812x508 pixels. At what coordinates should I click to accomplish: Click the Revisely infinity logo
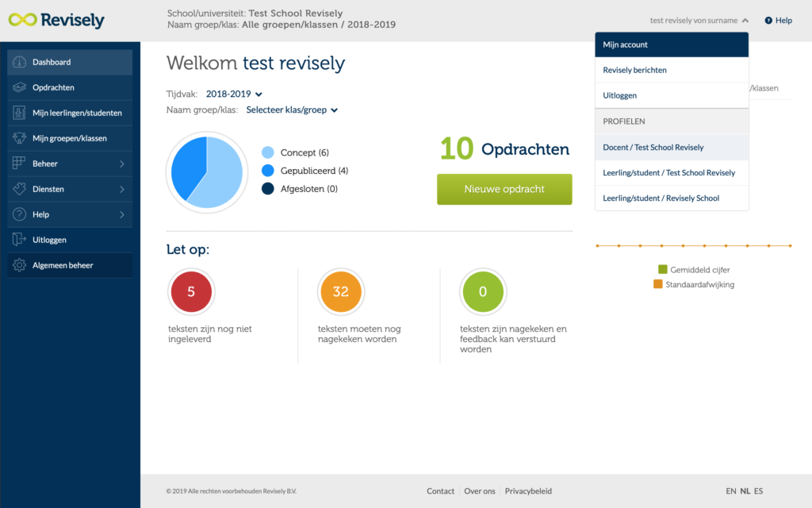click(23, 20)
